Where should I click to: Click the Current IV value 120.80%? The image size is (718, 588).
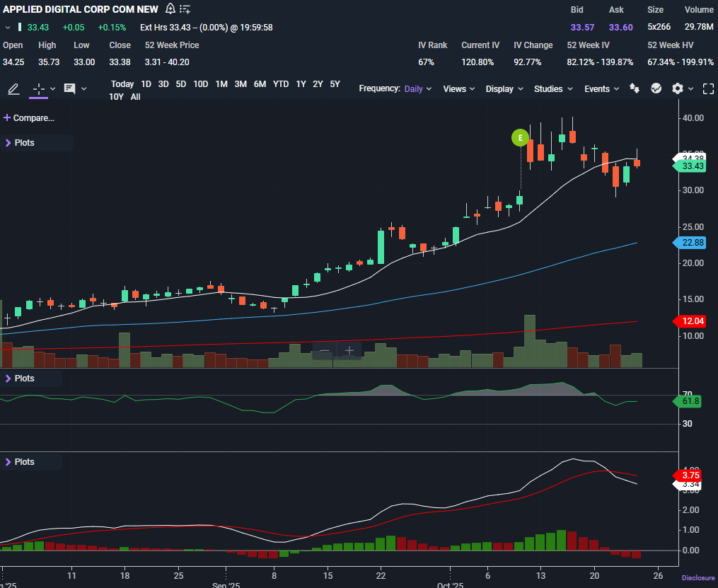[x=477, y=62]
